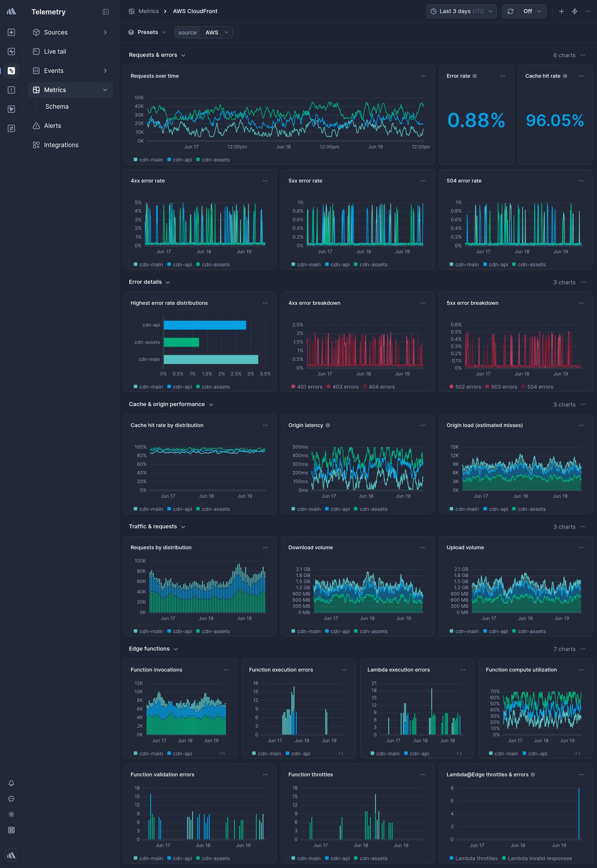Screen dimensions: 597x868
Task: Toggle 504 errors series in 5xx breakdown
Action: point(537,387)
